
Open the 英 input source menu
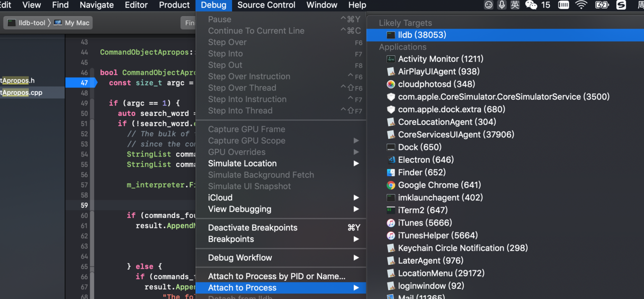[x=515, y=5]
